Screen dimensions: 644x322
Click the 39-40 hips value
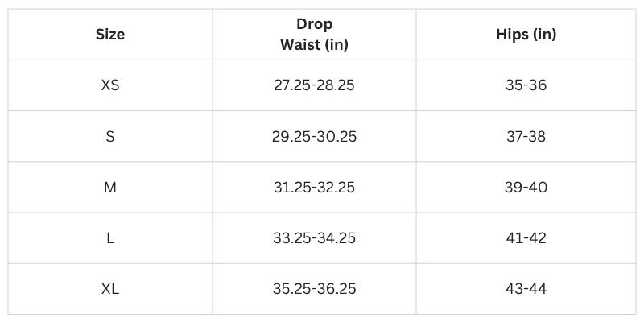[x=526, y=188]
